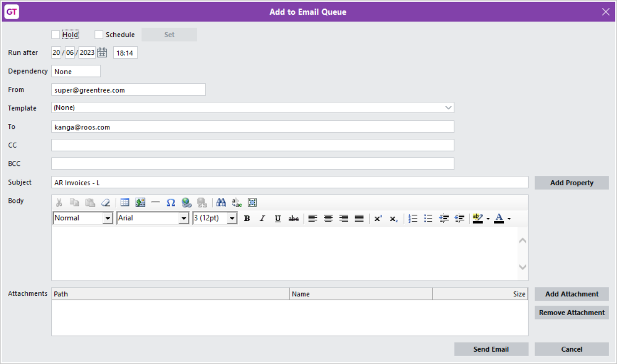Align body text left
Screen dimensions: 617x364
click(312, 218)
